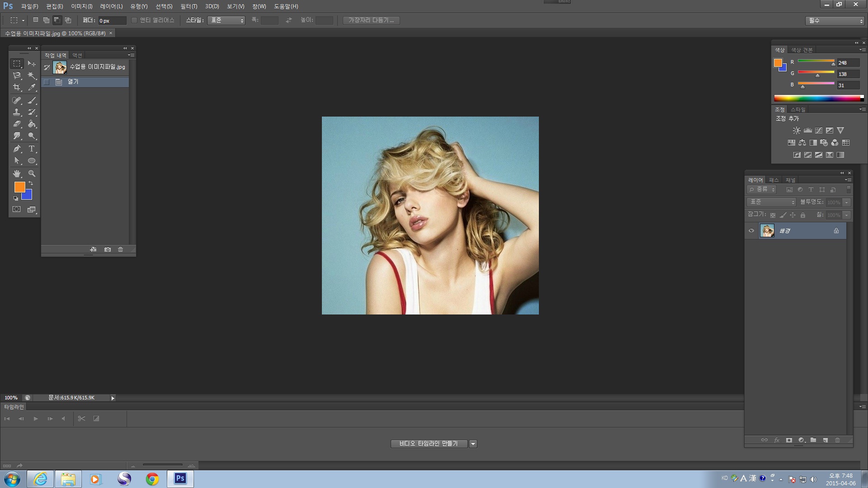Select the Horizontal Type tool

point(32,149)
